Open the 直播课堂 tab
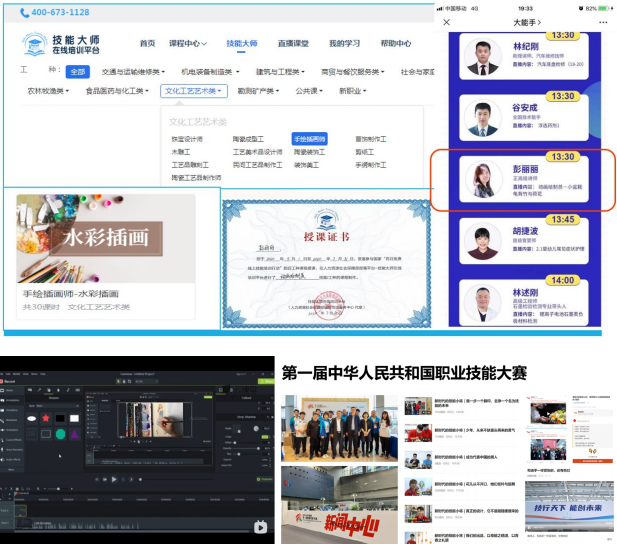This screenshot has width=617, height=544. (x=293, y=44)
